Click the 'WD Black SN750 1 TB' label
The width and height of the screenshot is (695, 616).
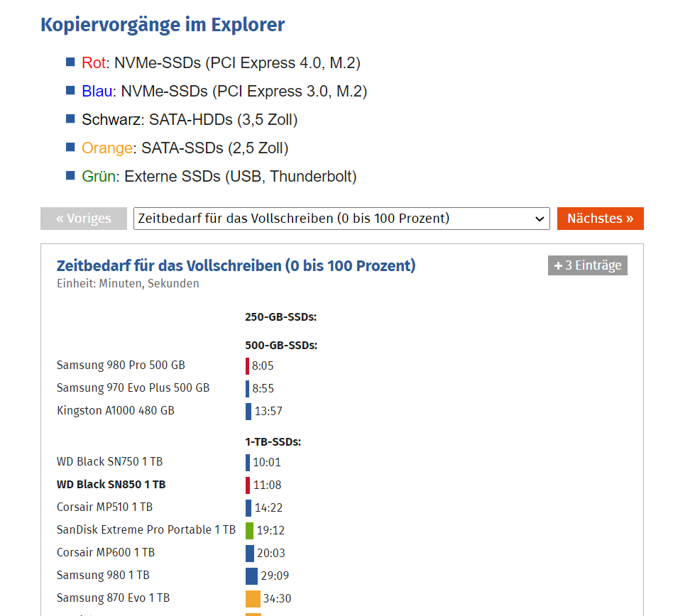109,462
